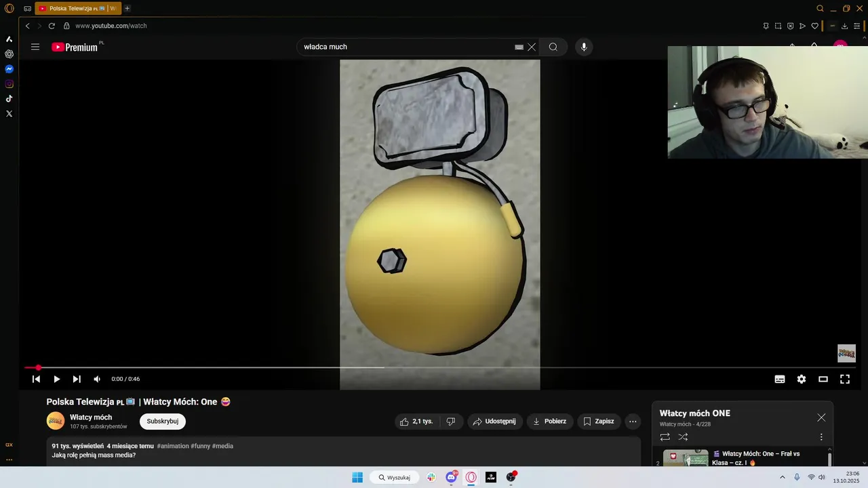Screen dimensions: 868x488
Task: Click the #animation hashtag link
Action: click(173, 446)
